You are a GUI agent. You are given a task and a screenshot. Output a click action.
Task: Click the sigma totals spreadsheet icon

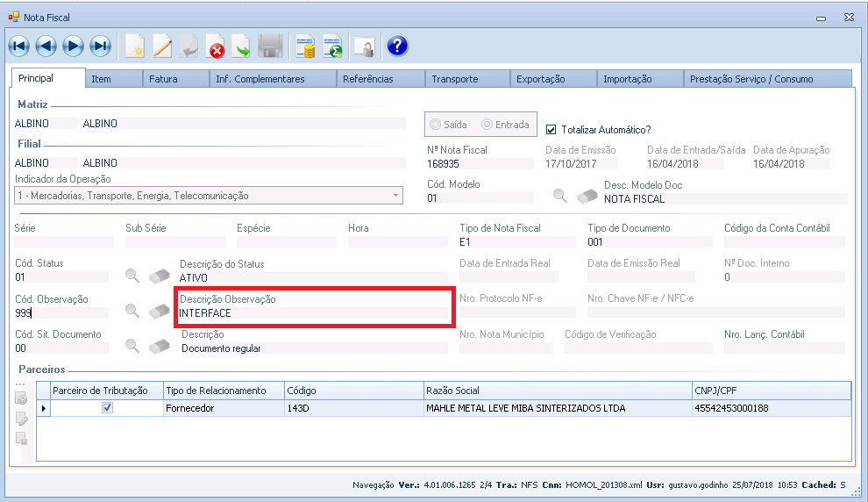point(332,47)
